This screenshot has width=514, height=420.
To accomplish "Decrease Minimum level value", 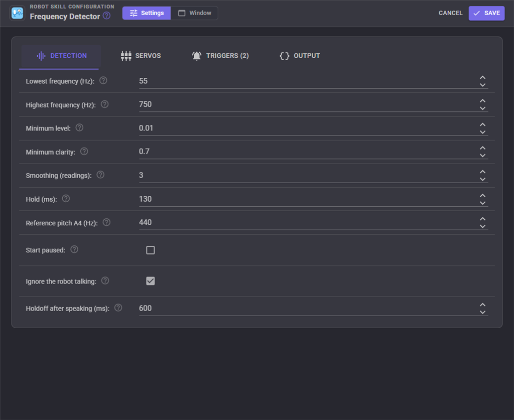I will 482,132.
